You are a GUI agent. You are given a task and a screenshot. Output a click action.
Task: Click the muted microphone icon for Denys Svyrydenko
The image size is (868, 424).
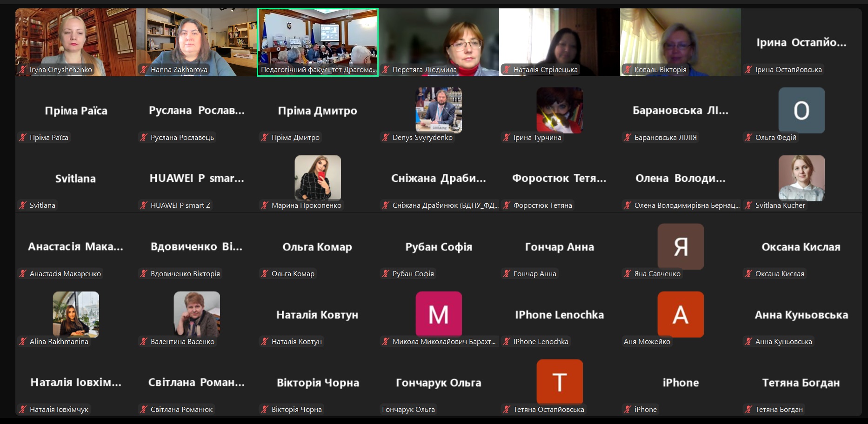386,138
